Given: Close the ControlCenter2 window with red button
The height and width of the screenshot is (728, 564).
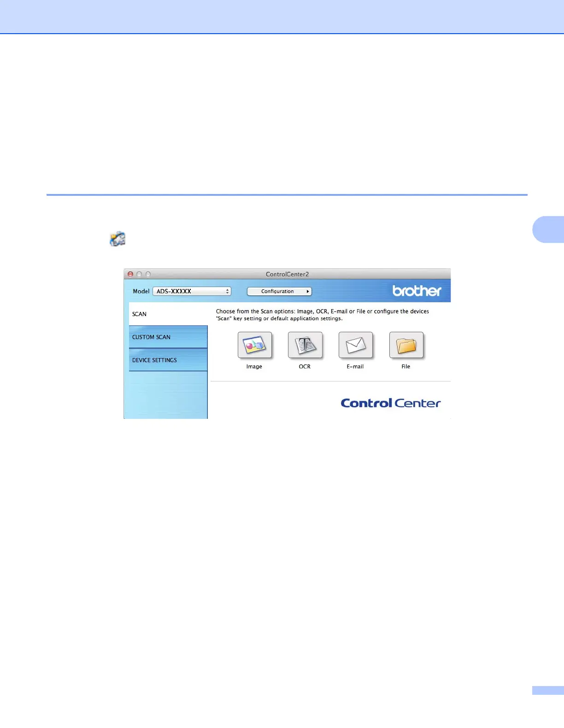Looking at the screenshot, I should tap(130, 274).
